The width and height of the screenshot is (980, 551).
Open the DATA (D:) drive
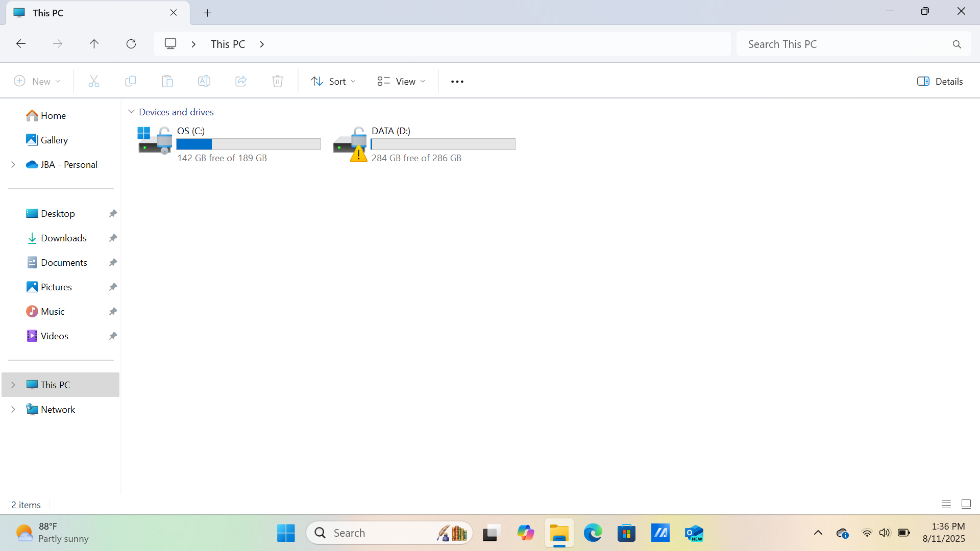pos(424,144)
